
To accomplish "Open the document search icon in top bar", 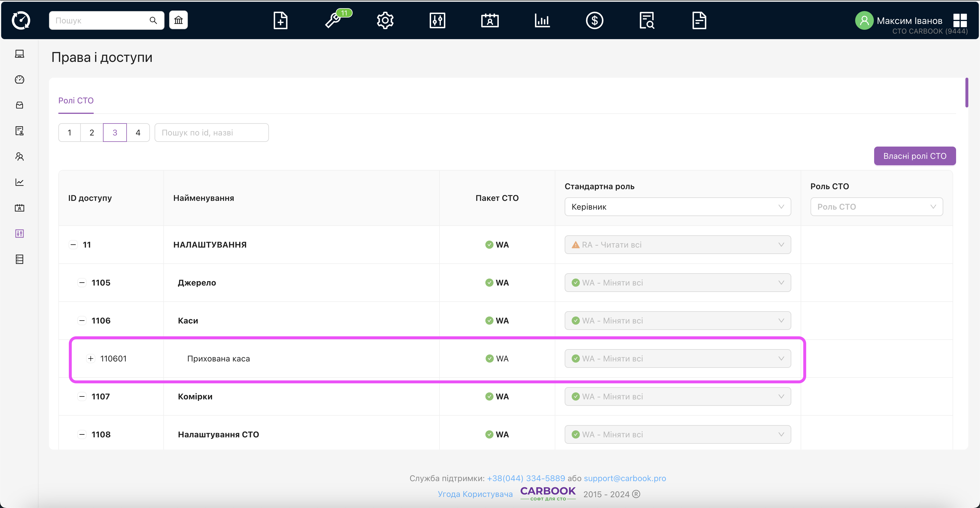I will pyautogui.click(x=647, y=20).
